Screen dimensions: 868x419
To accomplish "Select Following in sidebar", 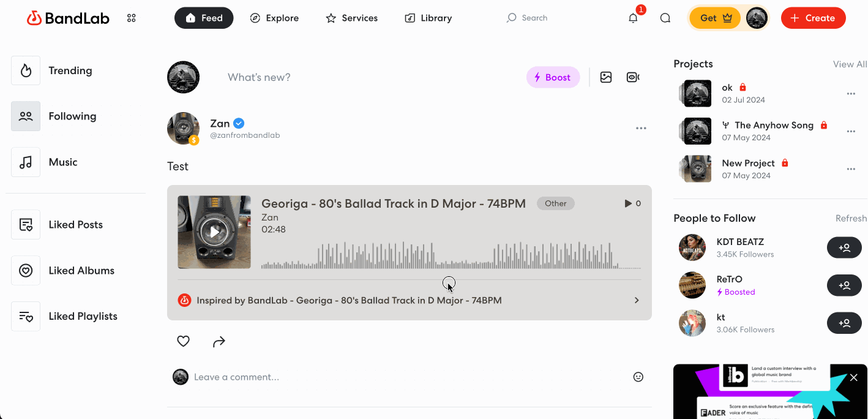I will pyautogui.click(x=54, y=116).
